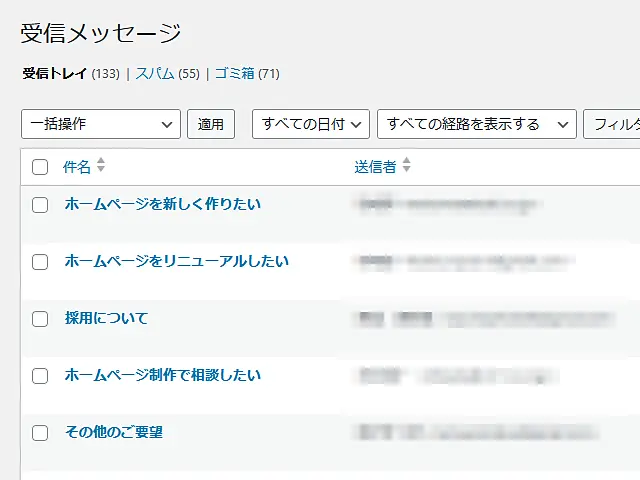This screenshot has height=480, width=640.
Task: Click the sort arrows next to 送信者
Action: (x=407, y=165)
